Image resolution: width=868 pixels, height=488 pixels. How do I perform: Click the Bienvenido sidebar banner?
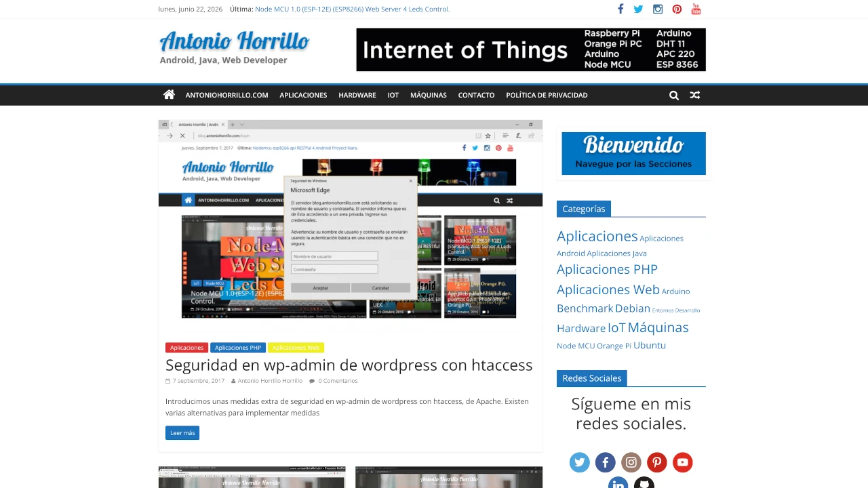633,153
